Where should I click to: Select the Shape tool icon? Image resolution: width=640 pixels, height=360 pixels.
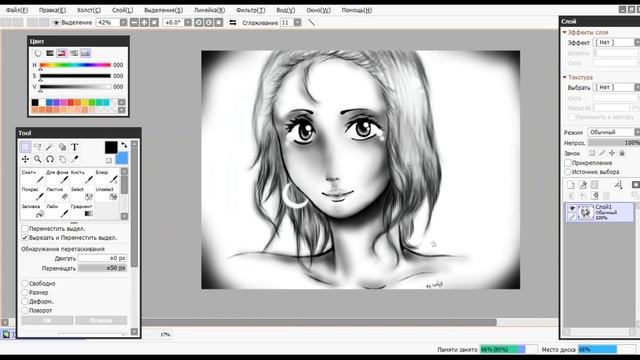62,147
